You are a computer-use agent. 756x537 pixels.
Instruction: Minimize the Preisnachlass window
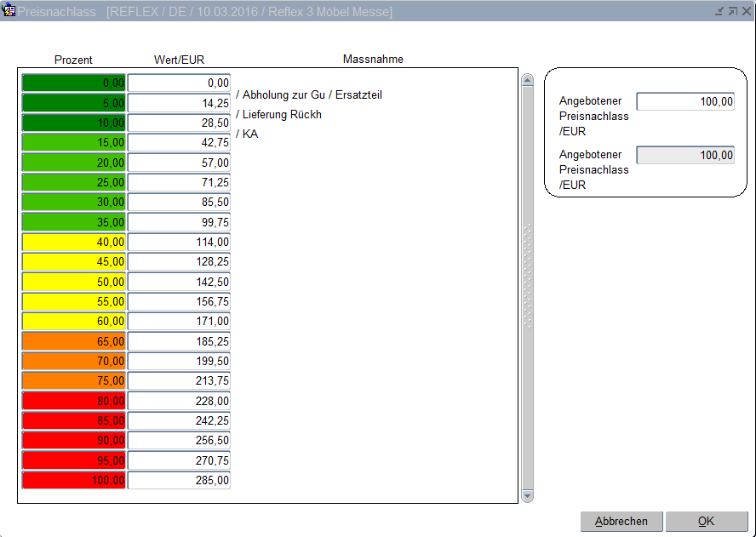[720, 11]
